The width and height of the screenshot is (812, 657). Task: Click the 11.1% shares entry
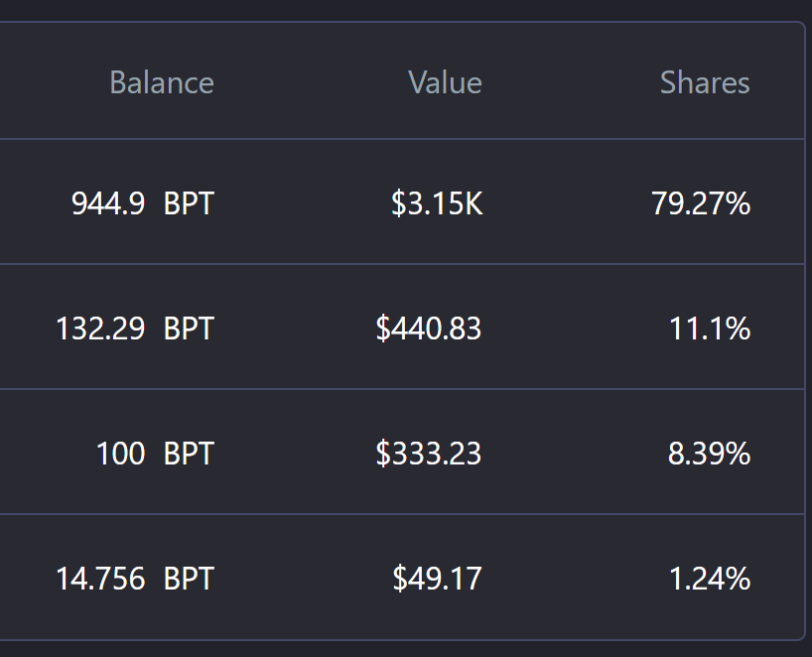pyautogui.click(x=711, y=328)
